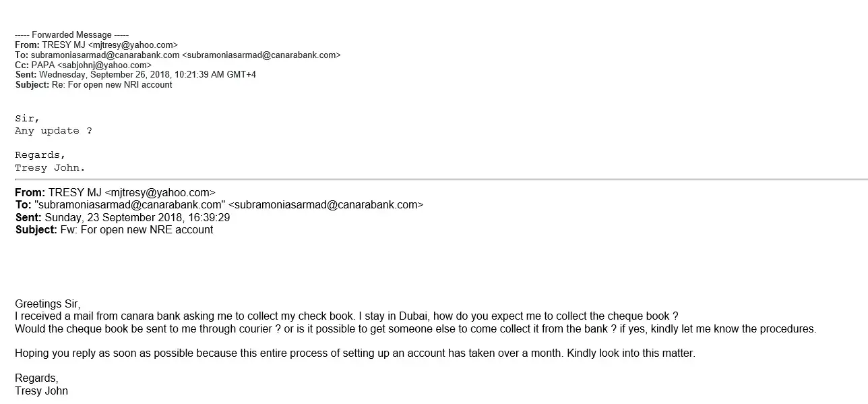Click the angle-bracketed canarabank address in the top To line

[x=261, y=55]
